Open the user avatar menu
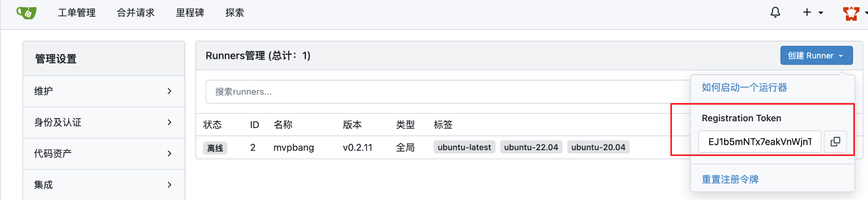Screen dimensions: 868x200 click(851, 13)
